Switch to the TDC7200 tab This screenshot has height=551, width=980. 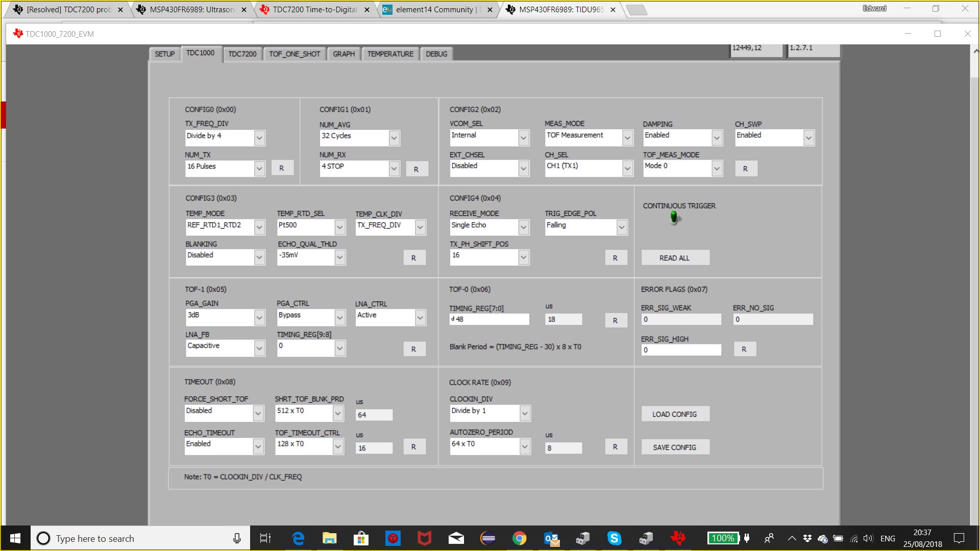click(242, 54)
